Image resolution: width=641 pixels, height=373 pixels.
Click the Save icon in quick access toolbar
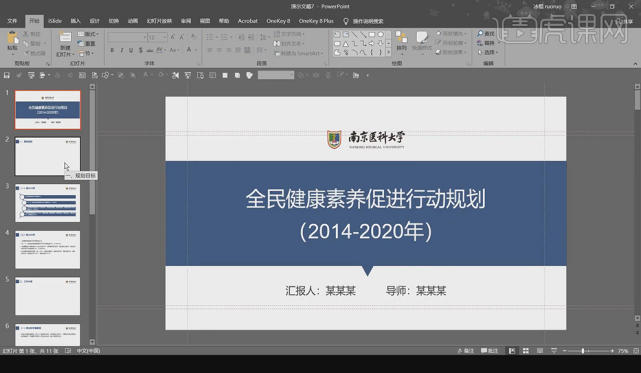click(7, 75)
